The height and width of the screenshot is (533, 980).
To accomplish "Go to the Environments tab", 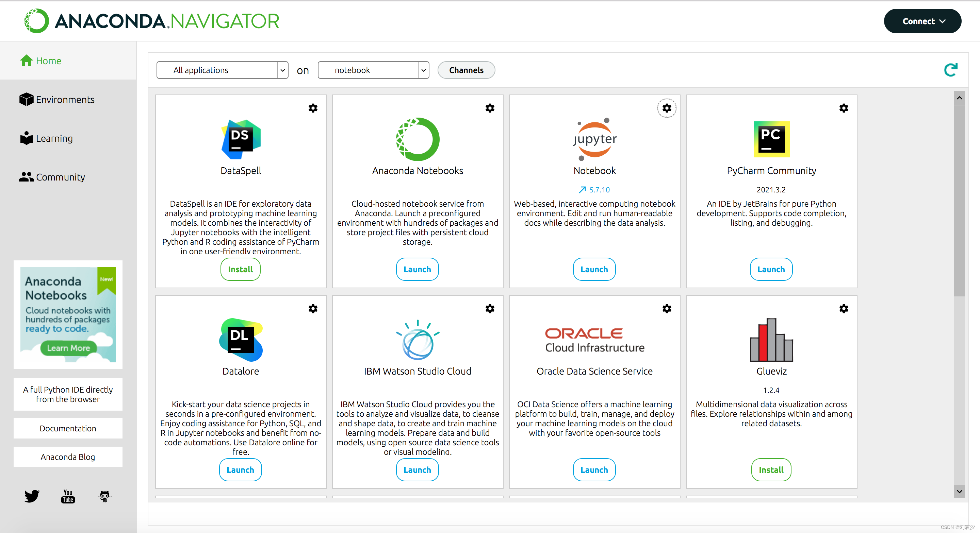I will 65,100.
